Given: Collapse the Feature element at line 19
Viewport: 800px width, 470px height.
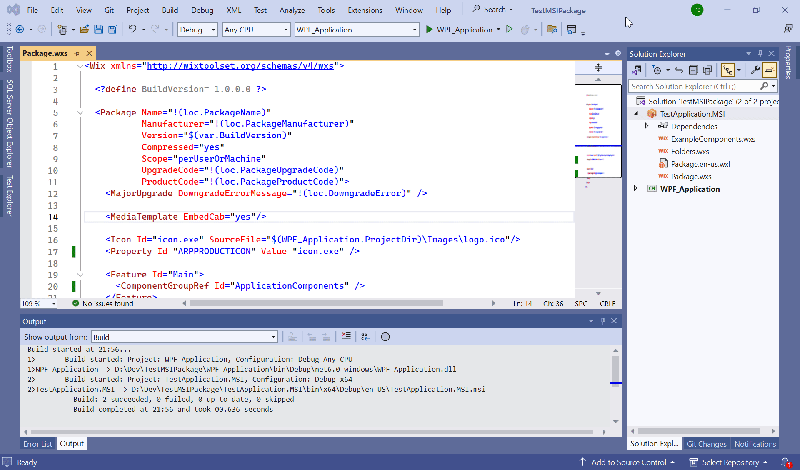Looking at the screenshot, I should (x=80, y=275).
